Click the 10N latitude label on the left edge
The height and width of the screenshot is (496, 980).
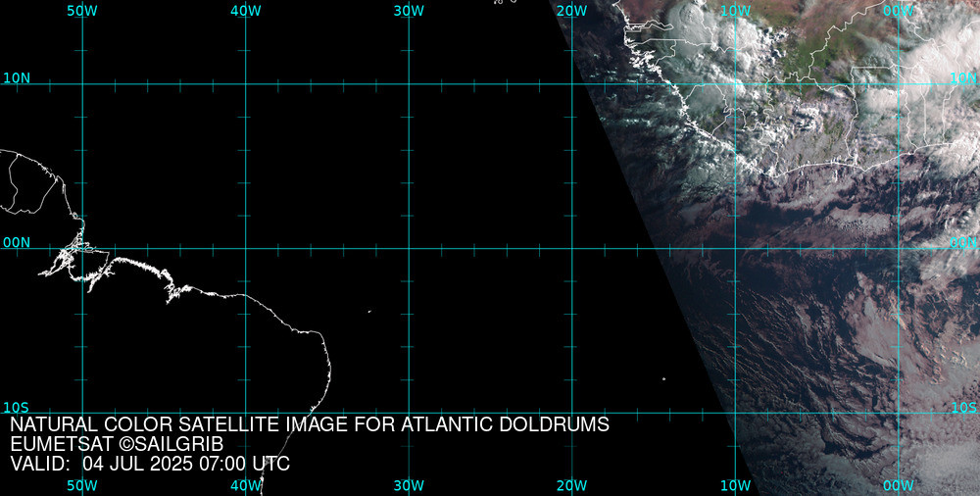point(17,78)
